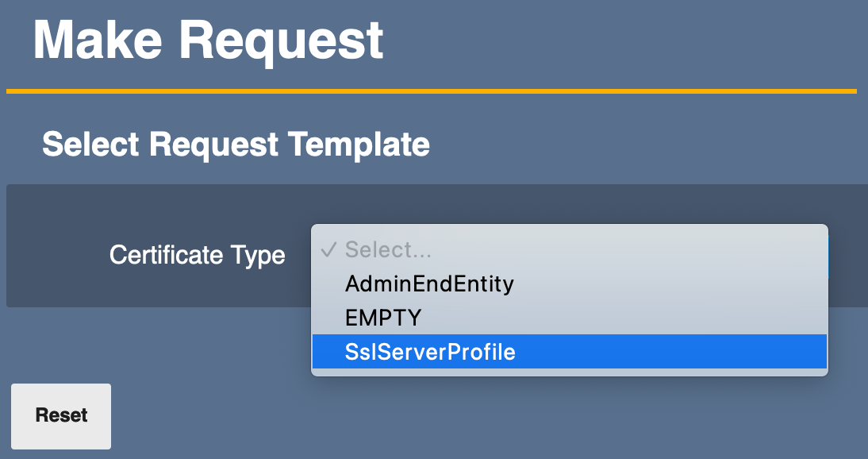Click the orange divider line under heading
Screen dimensions: 868x459
[x=431, y=91]
